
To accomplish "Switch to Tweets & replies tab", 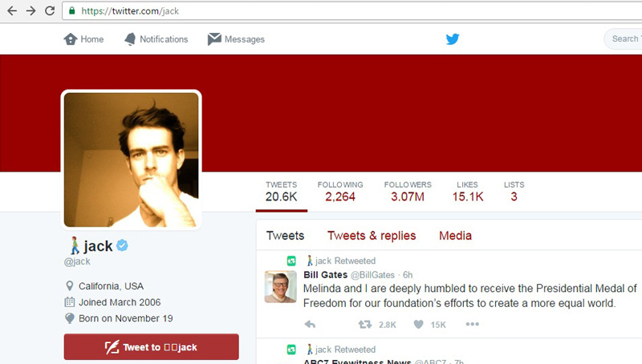I will [x=372, y=236].
